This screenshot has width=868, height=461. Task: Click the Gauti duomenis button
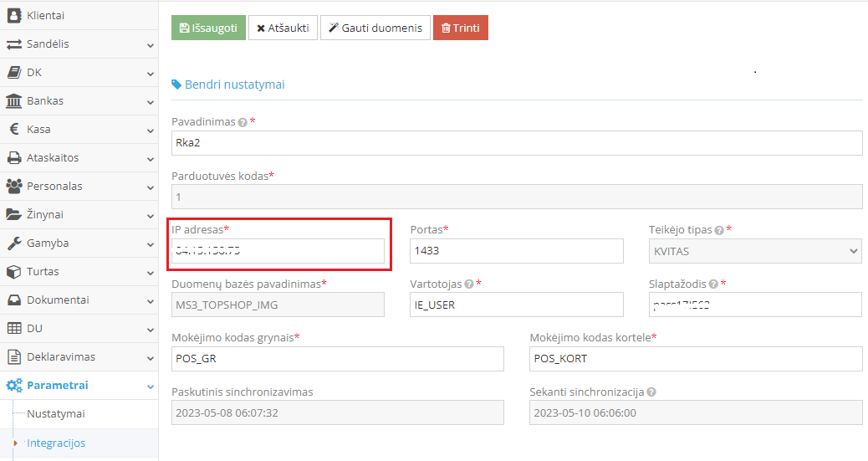click(x=375, y=28)
